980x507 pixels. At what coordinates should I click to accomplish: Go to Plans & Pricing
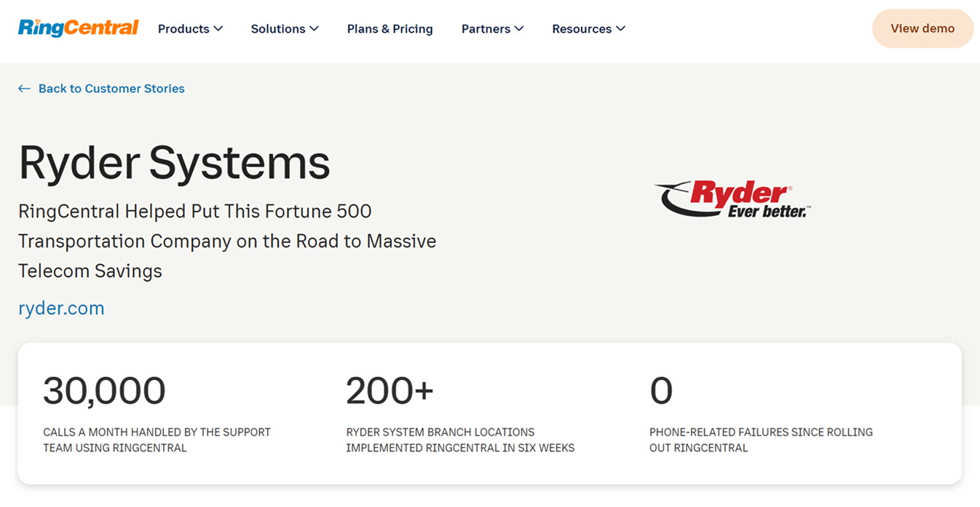[x=390, y=29]
